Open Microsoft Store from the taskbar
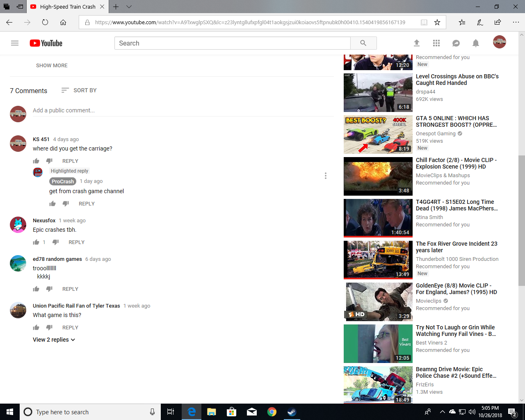525x420 pixels. 232,412
